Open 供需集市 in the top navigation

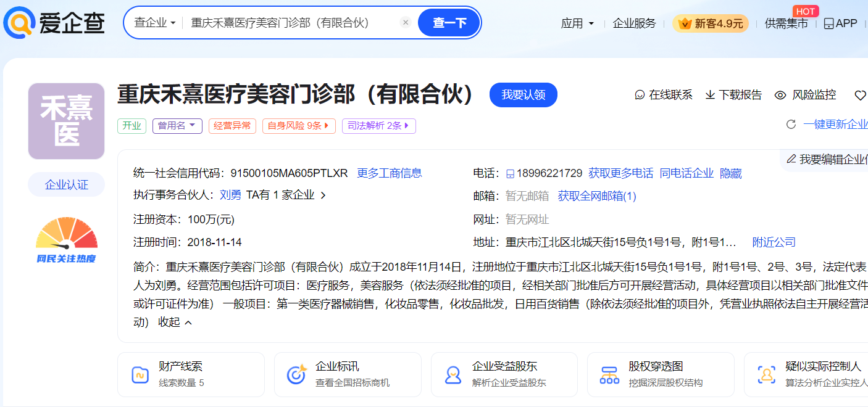tap(786, 23)
